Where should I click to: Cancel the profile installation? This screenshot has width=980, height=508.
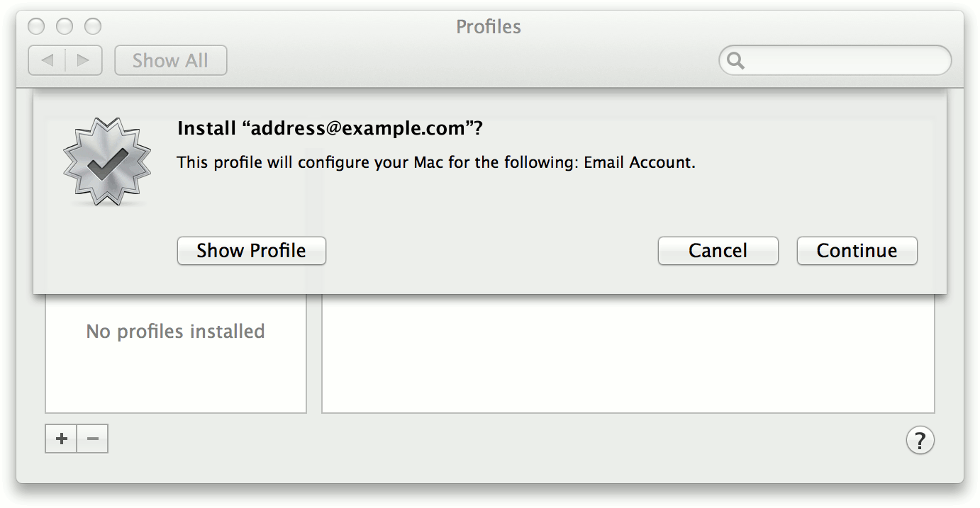tap(718, 250)
